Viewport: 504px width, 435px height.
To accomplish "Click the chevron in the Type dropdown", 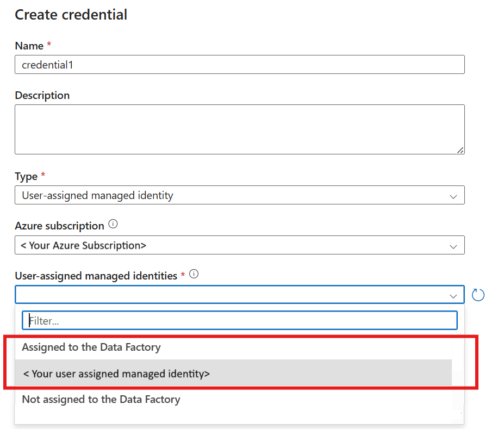I will [453, 196].
